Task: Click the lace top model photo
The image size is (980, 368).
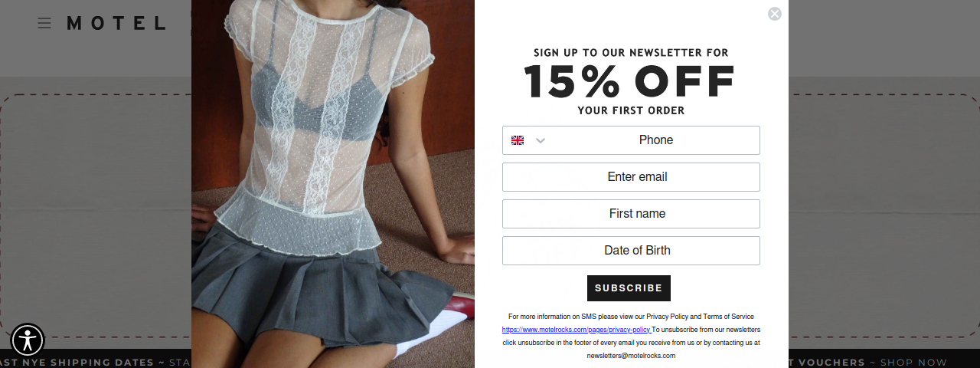Action: coord(333,184)
